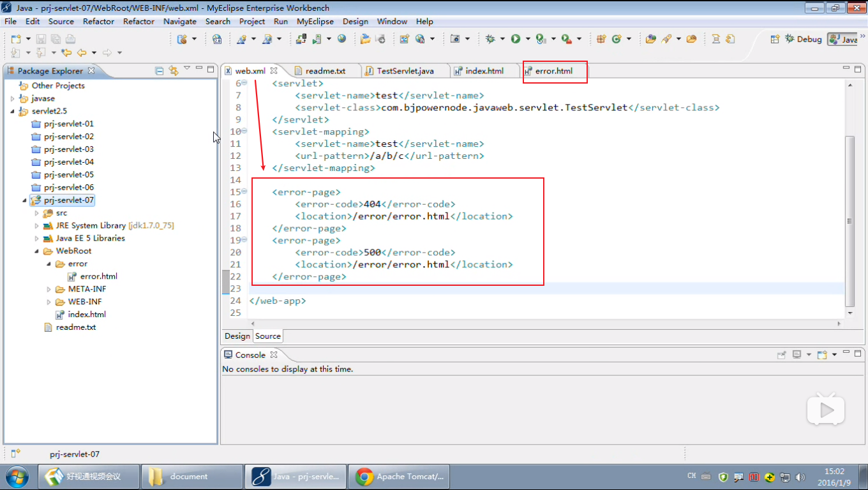This screenshot has height=490, width=868.
Task: Maximize the editor area
Action: pyautogui.click(x=858, y=69)
